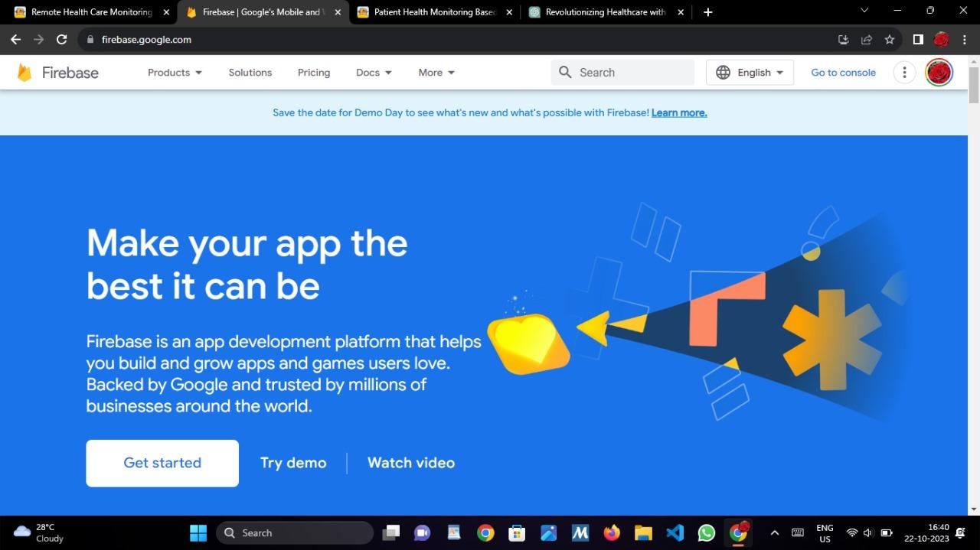Open the Windows Start menu
The image size is (980, 550).
coord(198,532)
